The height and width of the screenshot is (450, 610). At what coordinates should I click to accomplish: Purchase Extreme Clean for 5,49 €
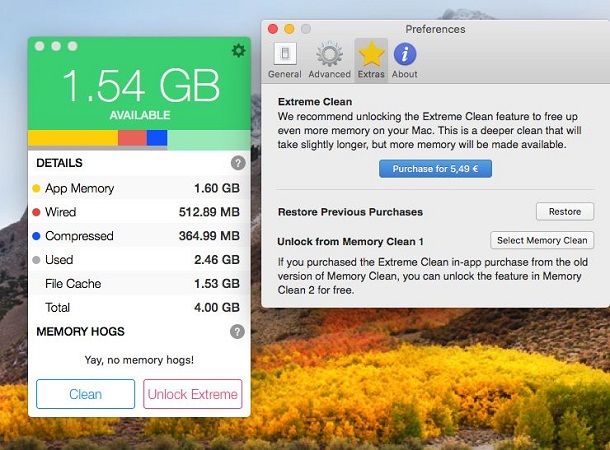click(435, 169)
